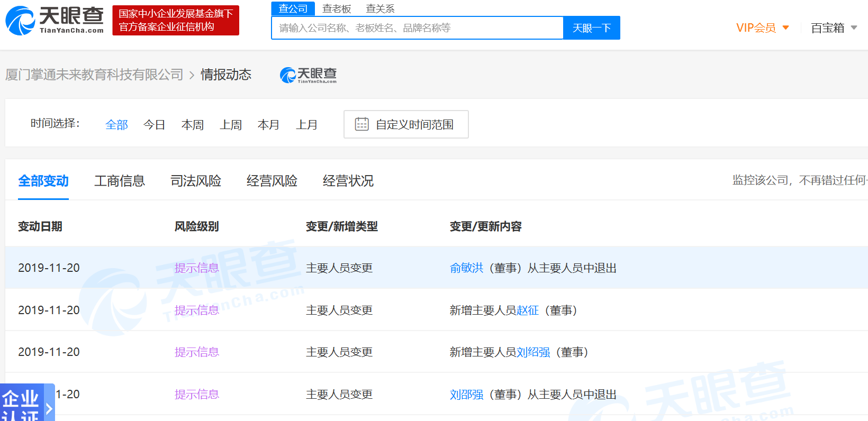Switch to the 经营状况 tab
This screenshot has height=421, width=868.
pos(348,181)
